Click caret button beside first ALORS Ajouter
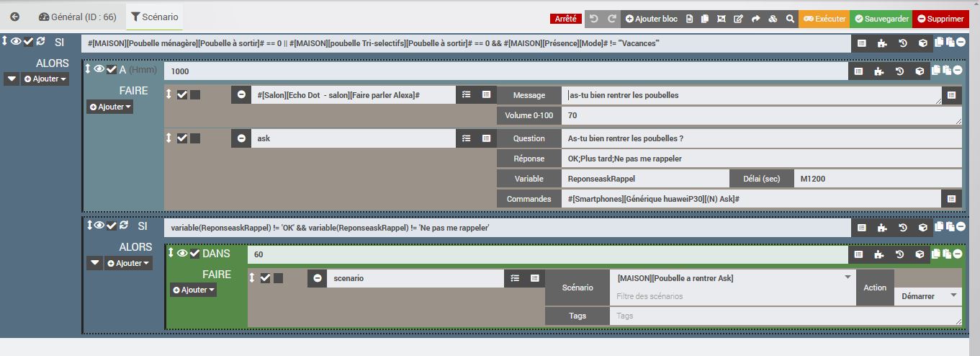 pyautogui.click(x=12, y=79)
